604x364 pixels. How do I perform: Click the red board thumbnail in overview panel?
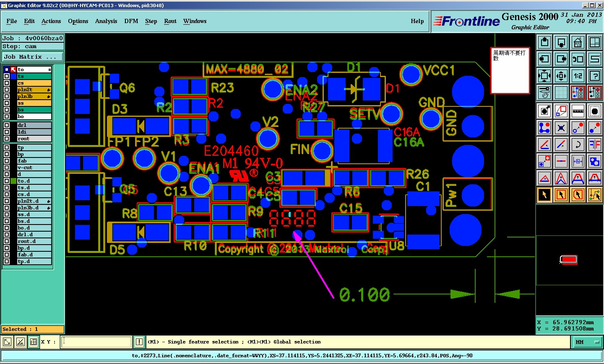pyautogui.click(x=569, y=260)
